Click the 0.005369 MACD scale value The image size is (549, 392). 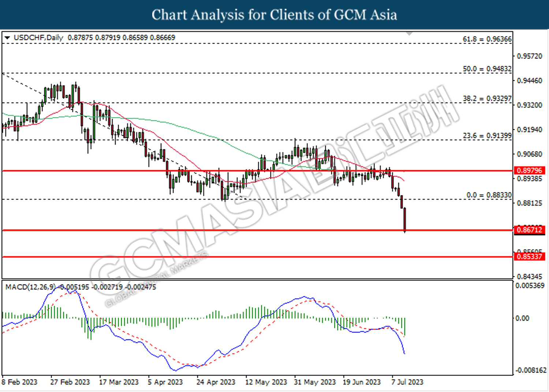point(530,285)
